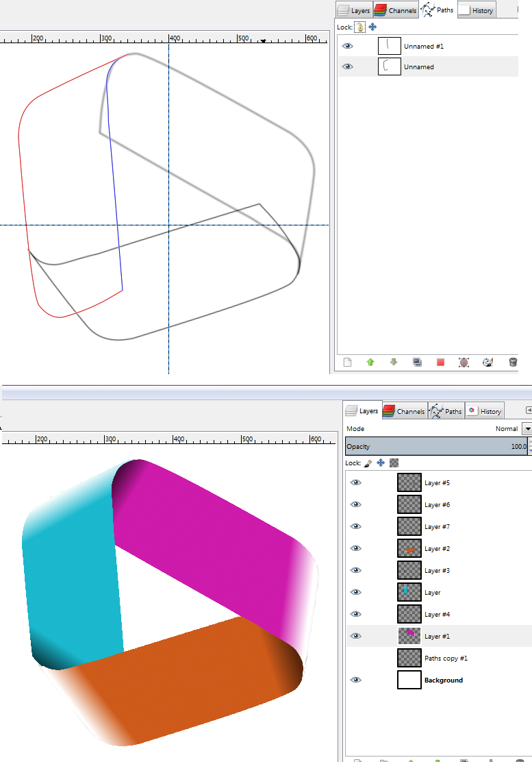The image size is (532, 762).
Task: Click the Opacity slider bar
Action: [x=435, y=446]
